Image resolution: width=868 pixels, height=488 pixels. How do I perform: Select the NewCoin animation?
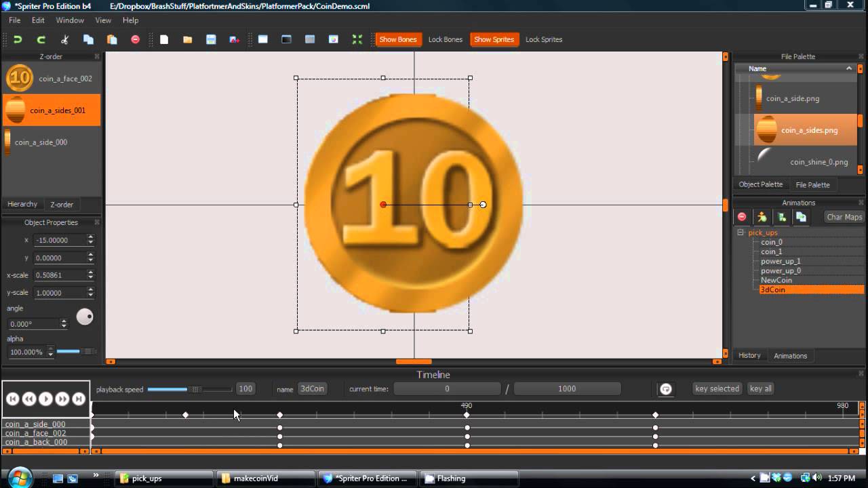point(776,280)
